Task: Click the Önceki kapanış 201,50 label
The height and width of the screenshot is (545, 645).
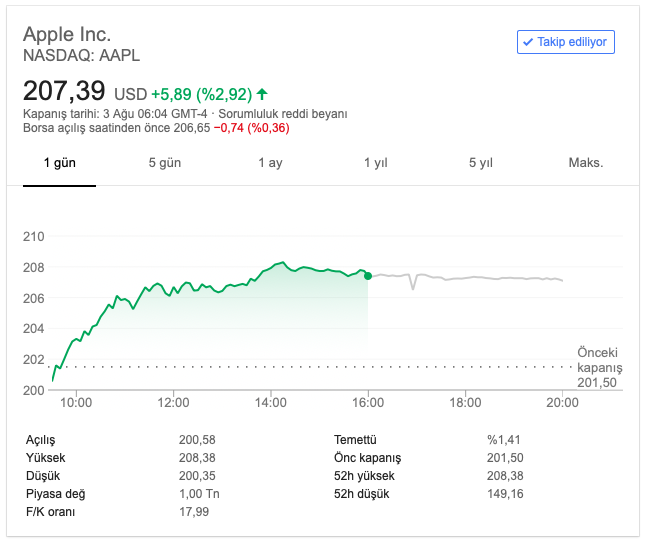Action: [599, 367]
